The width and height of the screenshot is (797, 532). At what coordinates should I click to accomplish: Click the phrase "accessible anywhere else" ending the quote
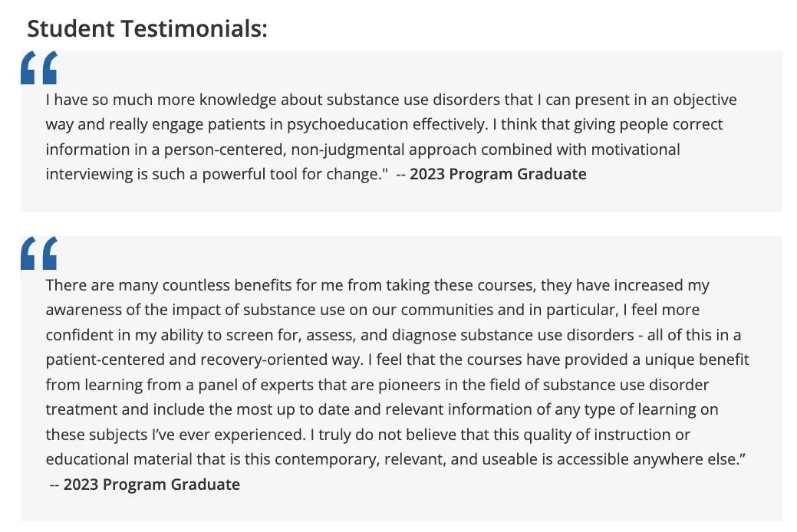pyautogui.click(x=650, y=459)
